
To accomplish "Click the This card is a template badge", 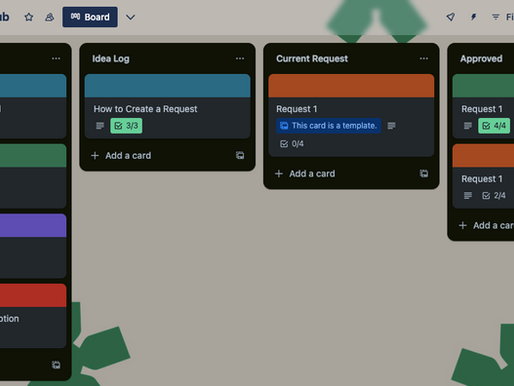I will [x=329, y=126].
